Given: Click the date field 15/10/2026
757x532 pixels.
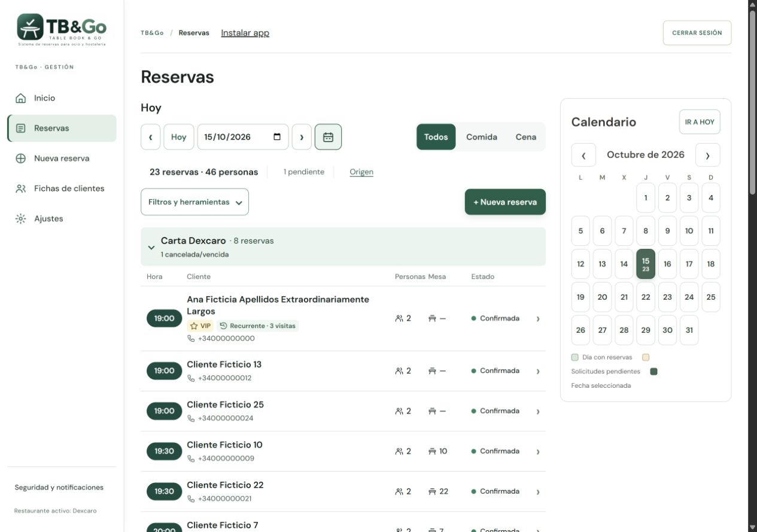Looking at the screenshot, I should point(243,137).
